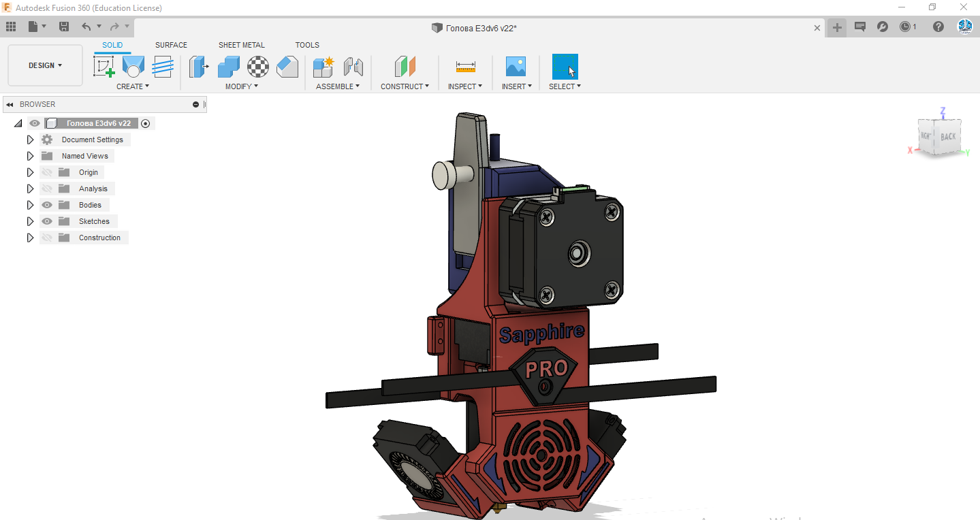Select the Create Form tool

(133, 66)
